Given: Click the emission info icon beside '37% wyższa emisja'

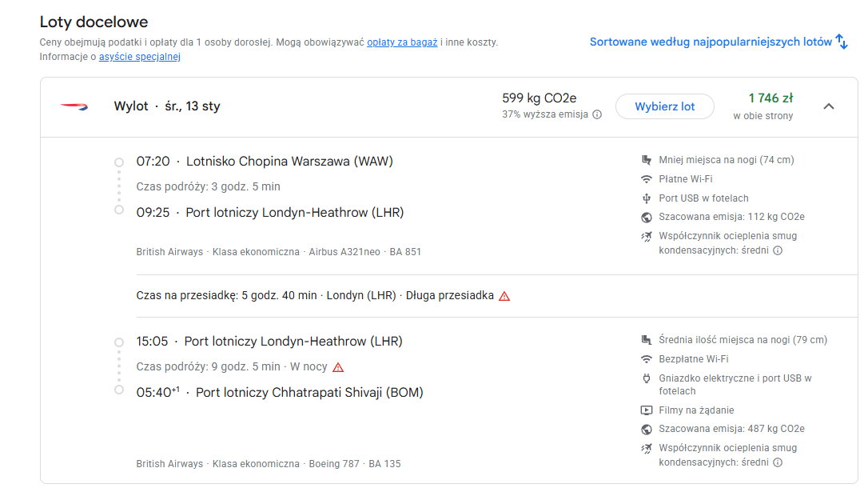Looking at the screenshot, I should pos(597,114).
